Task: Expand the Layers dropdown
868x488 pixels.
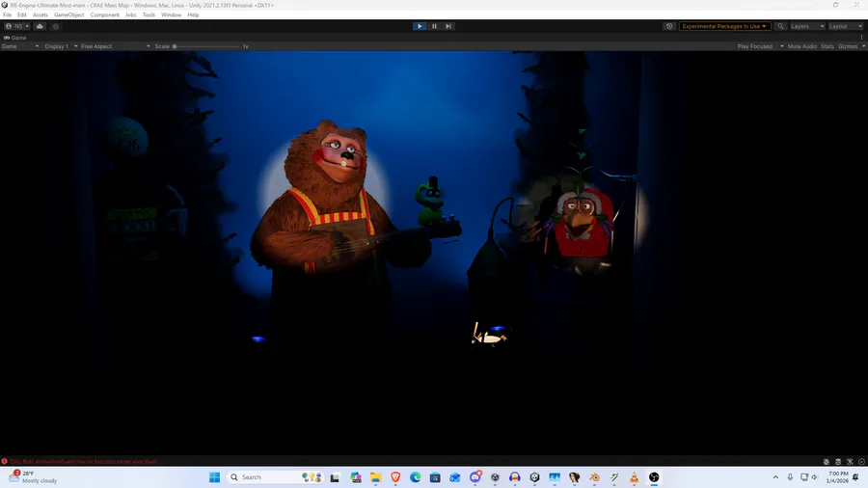Action: point(807,26)
